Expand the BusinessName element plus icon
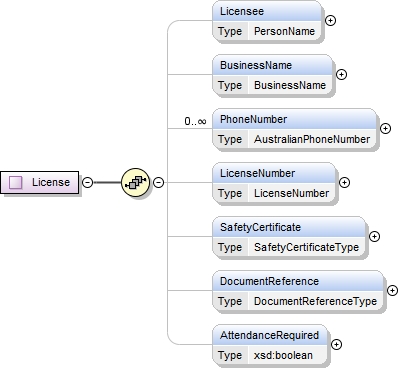 click(x=341, y=75)
